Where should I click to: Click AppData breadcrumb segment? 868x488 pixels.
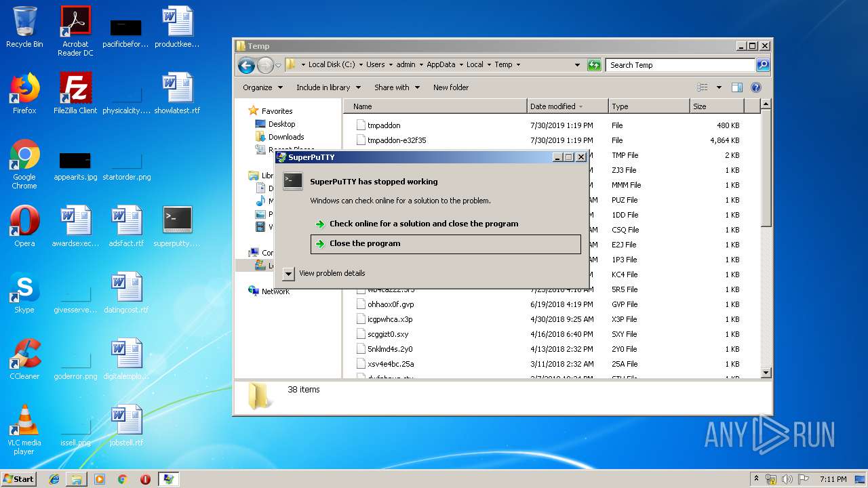(441, 65)
